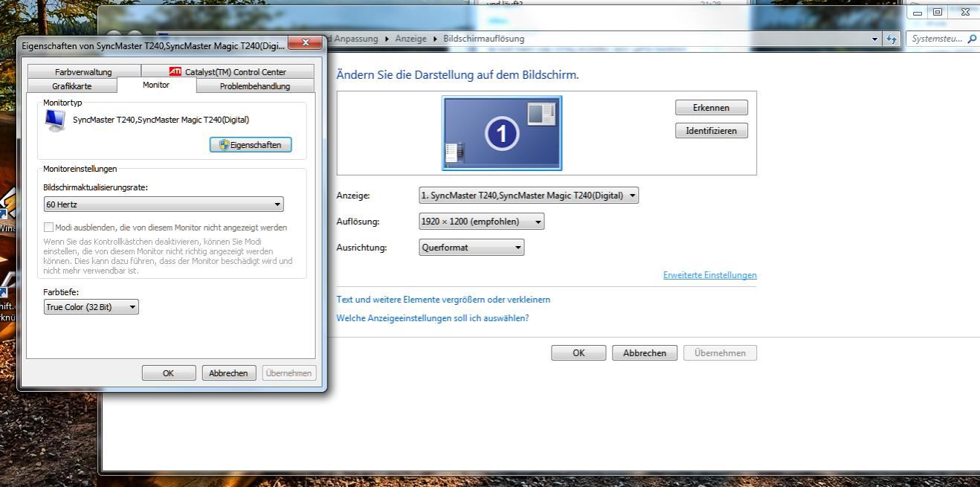Open the Farbverwaltung tab
980x487 pixels.
83,72
